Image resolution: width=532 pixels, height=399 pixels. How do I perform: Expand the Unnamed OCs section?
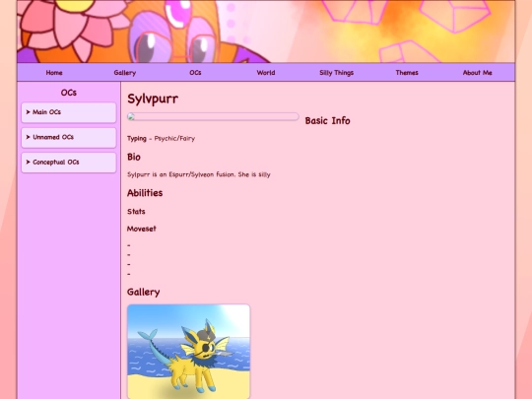(x=69, y=137)
